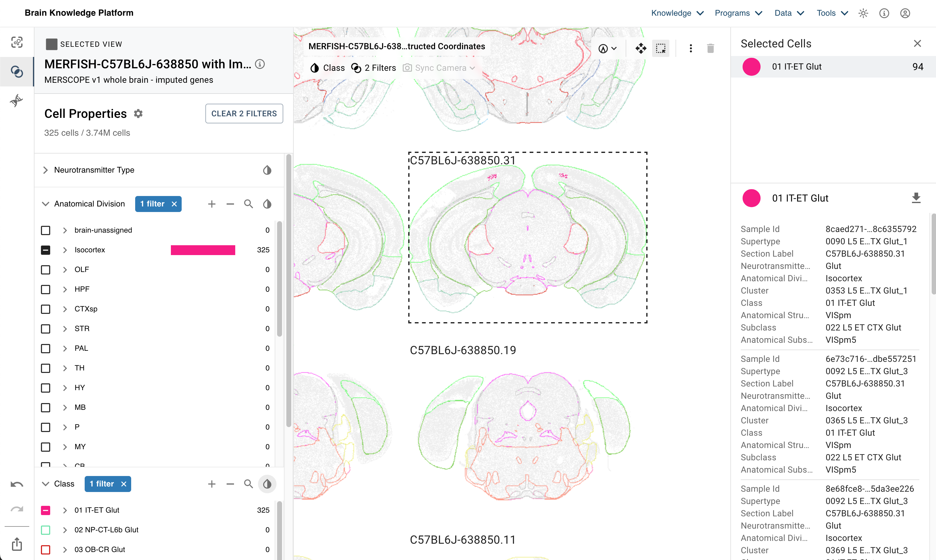Search within Anatomical Division
The width and height of the screenshot is (936, 560).
point(248,204)
